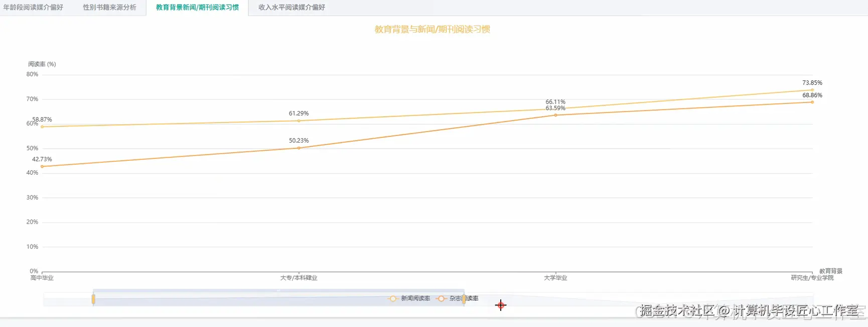This screenshot has width=868, height=327.
Task: Click the 63.59% magazine line data point
Action: pos(555,115)
